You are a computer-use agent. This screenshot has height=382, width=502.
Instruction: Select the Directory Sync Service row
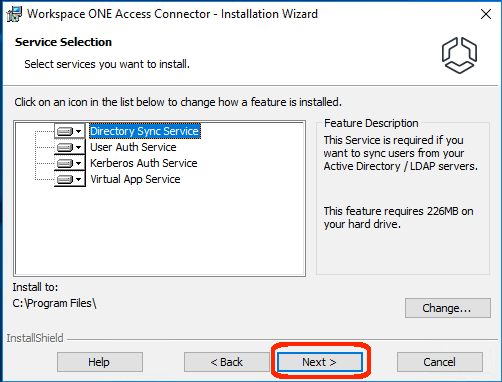(145, 131)
